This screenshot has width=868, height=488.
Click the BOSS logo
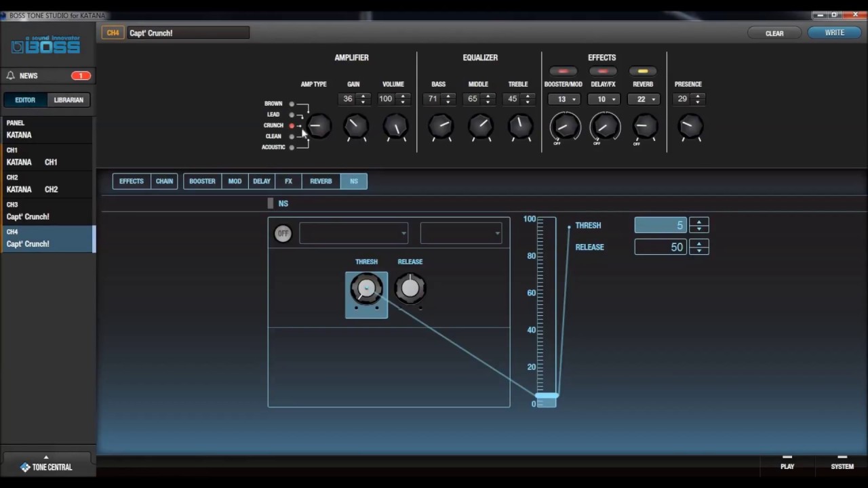(x=46, y=45)
